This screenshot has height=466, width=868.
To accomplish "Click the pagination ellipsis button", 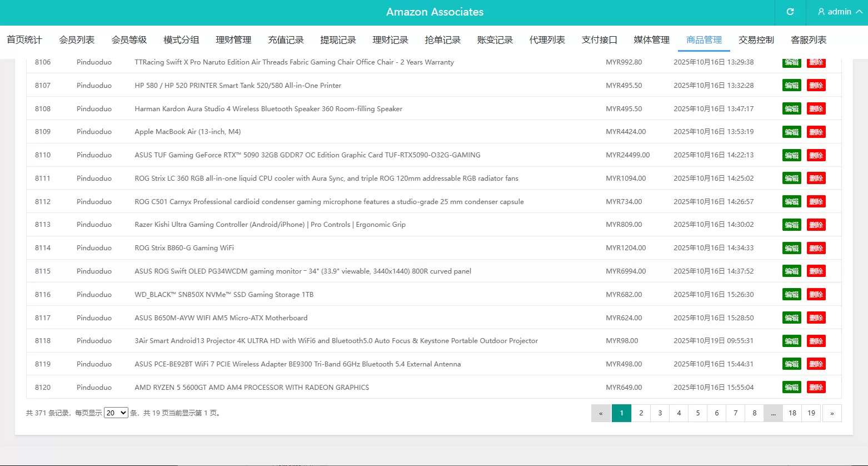I will (773, 413).
